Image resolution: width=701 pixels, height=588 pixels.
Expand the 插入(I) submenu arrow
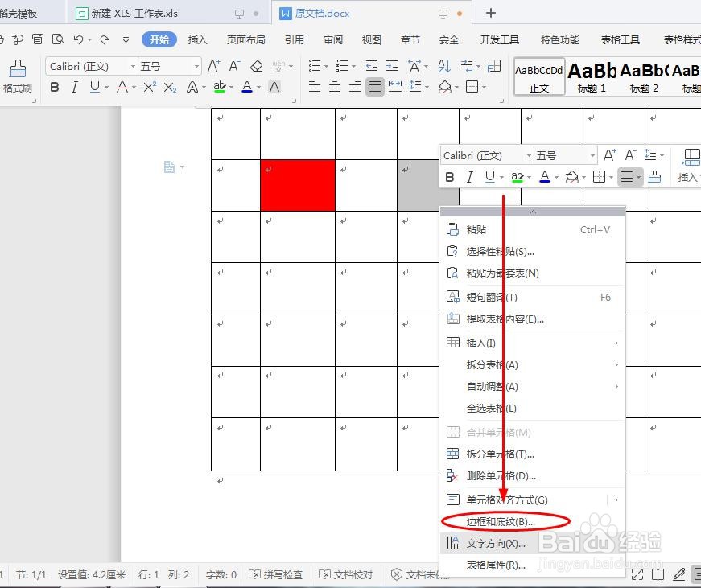(x=616, y=343)
